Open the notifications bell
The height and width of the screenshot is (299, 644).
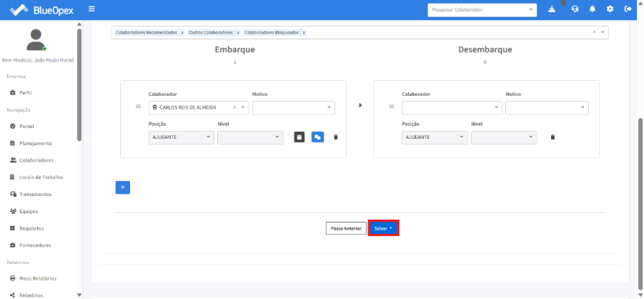pos(593,9)
